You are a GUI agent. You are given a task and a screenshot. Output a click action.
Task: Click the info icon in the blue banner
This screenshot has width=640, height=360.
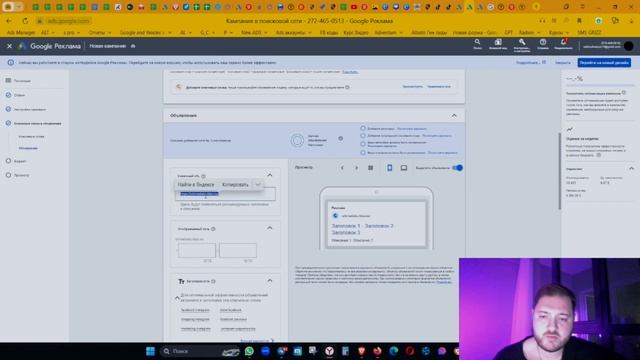[11, 63]
